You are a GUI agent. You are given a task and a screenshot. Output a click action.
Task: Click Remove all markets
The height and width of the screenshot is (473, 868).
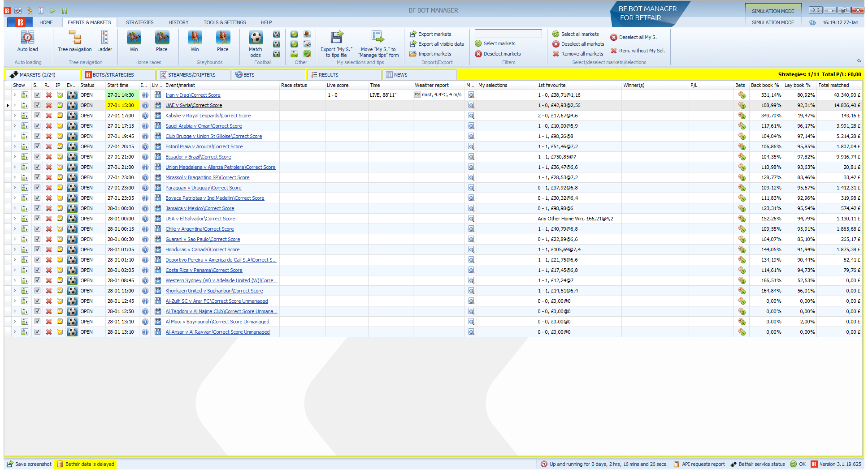pyautogui.click(x=578, y=54)
